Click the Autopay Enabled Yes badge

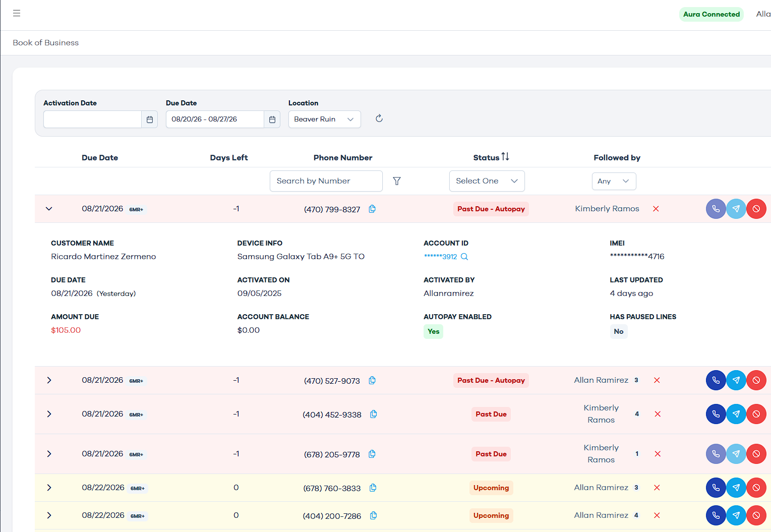434,331
